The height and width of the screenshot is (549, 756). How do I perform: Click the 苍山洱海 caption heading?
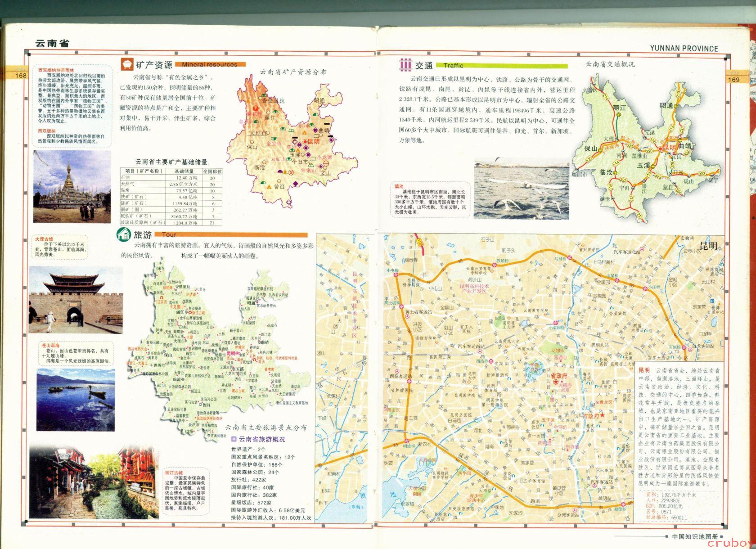tap(50, 346)
